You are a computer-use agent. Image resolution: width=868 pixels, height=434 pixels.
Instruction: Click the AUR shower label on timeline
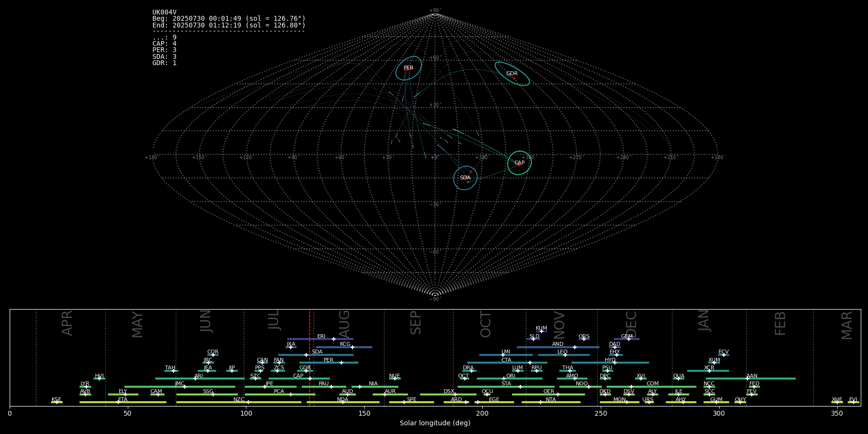(x=390, y=392)
